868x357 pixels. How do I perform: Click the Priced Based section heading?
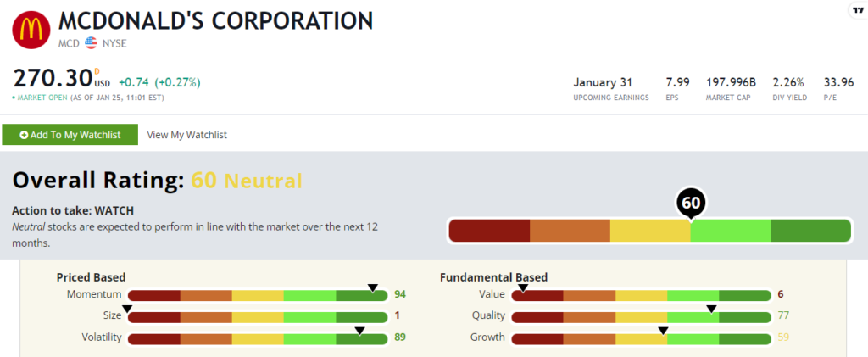coord(91,277)
